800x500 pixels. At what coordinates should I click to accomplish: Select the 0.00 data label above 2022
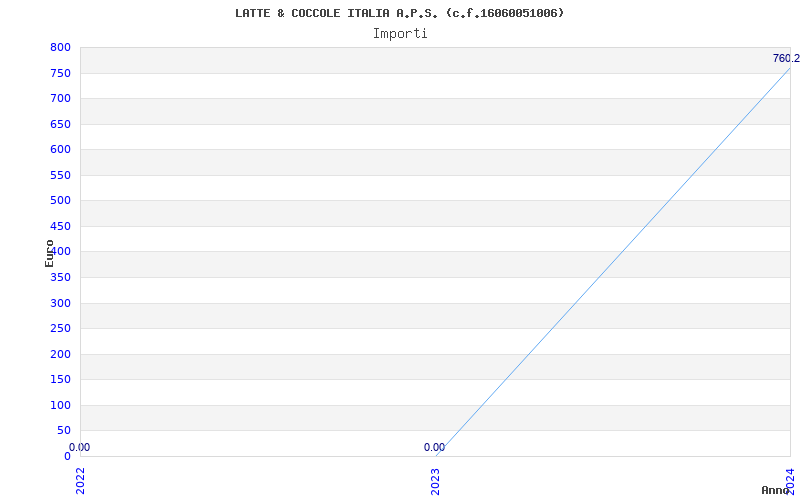tap(80, 447)
